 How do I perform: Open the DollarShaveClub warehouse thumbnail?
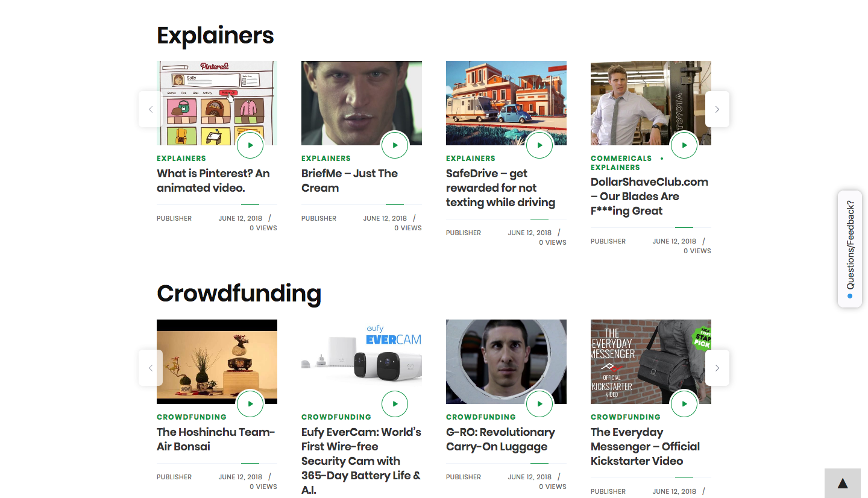coord(651,103)
